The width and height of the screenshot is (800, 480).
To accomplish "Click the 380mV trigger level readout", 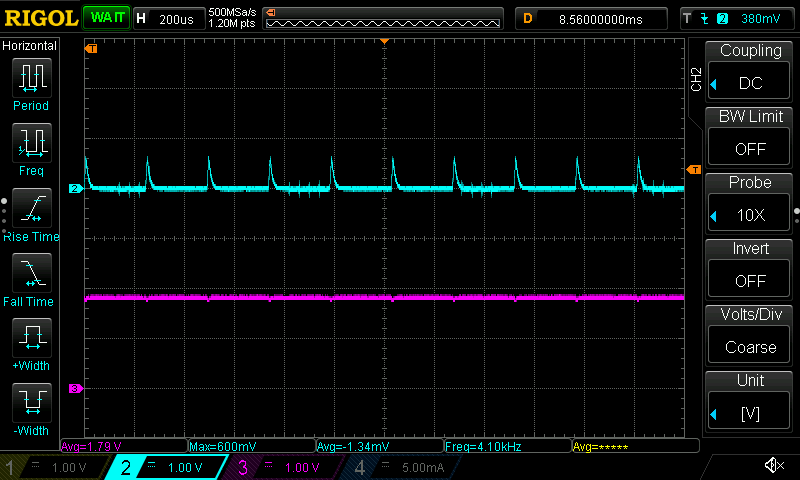I will [x=760, y=19].
